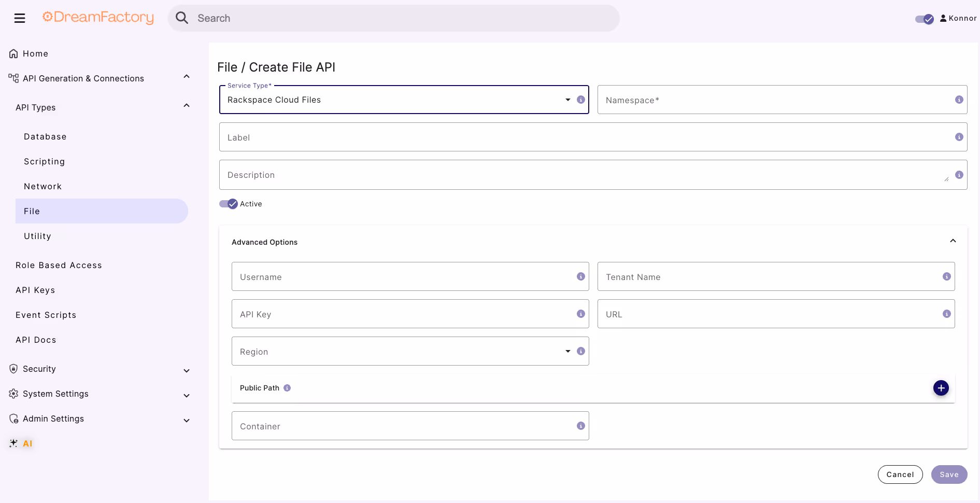The width and height of the screenshot is (980, 503).
Task: Expand the System Settings section
Action: [187, 396]
